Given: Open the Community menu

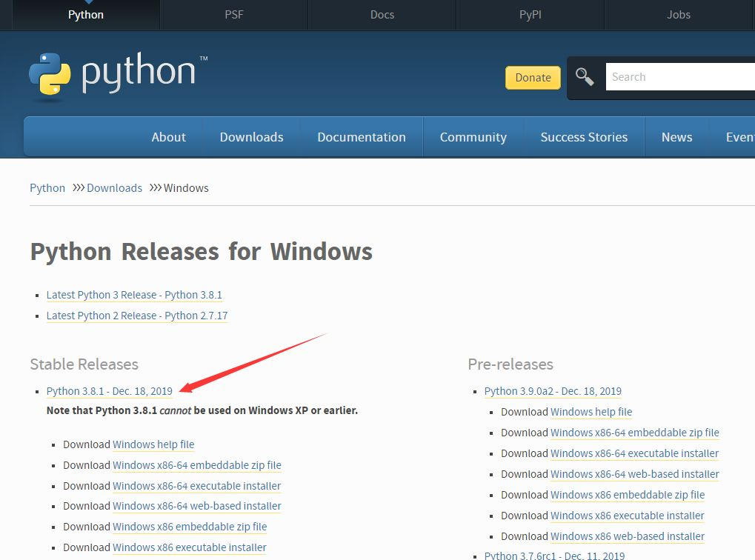Looking at the screenshot, I should pyautogui.click(x=473, y=137).
